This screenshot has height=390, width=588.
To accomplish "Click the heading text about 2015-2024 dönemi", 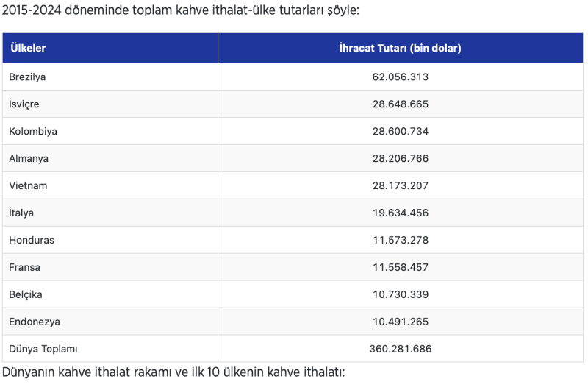I will (180, 10).
